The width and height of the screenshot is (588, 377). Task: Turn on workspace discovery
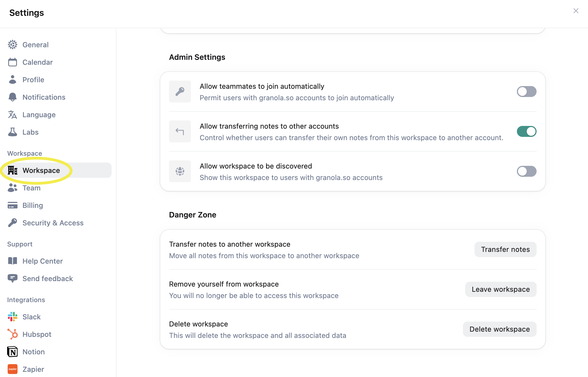pyautogui.click(x=526, y=171)
